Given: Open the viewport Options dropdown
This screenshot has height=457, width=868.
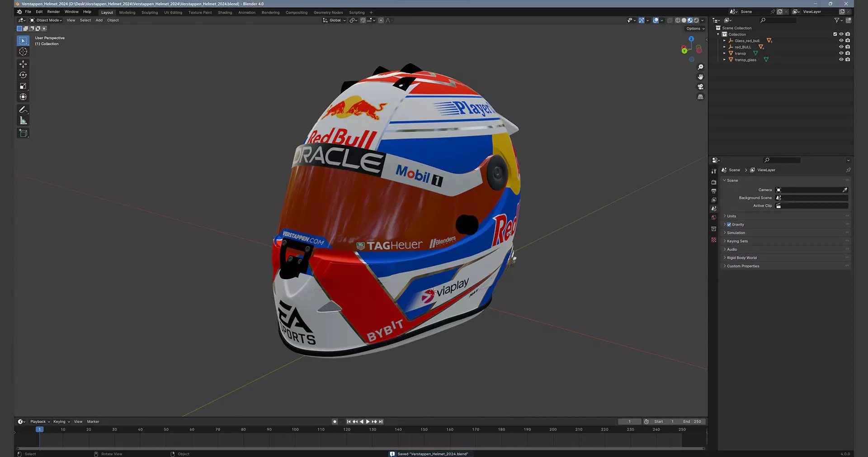Looking at the screenshot, I should pos(695,29).
